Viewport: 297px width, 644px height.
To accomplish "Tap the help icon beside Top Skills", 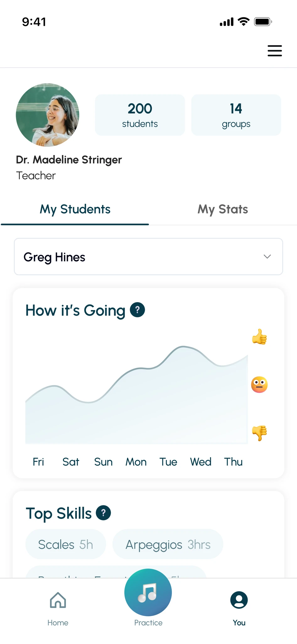I will point(103,513).
